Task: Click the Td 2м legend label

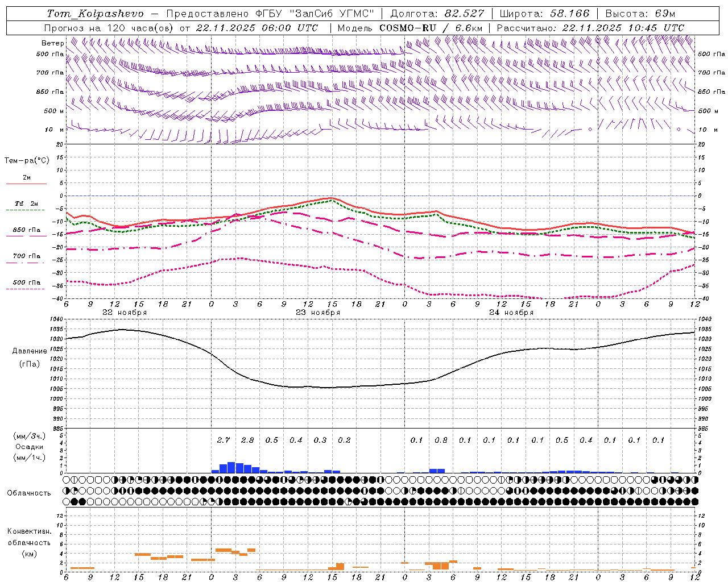Action: coord(27,203)
